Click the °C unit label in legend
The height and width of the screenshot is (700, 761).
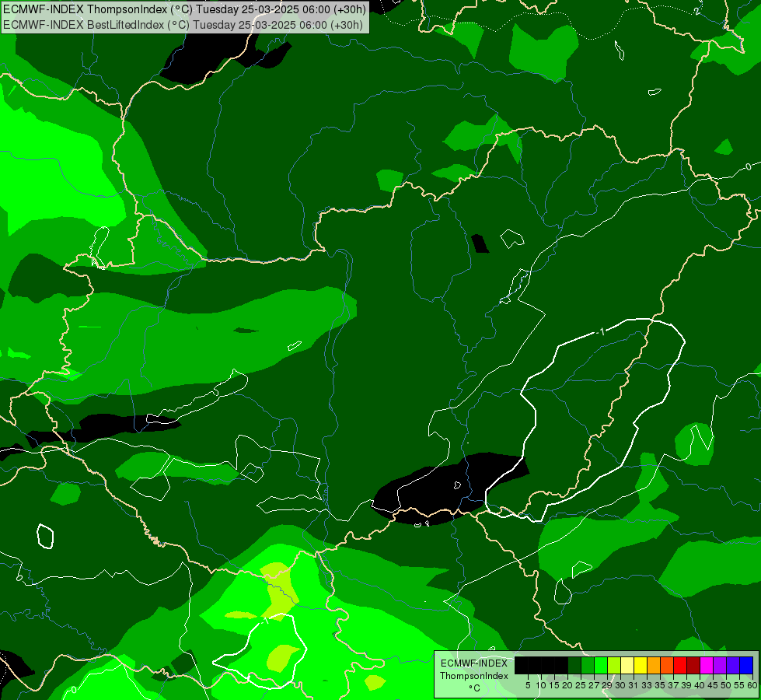[475, 688]
